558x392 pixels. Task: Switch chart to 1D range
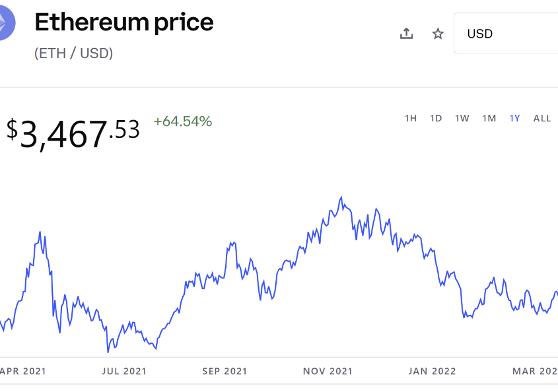[436, 118]
